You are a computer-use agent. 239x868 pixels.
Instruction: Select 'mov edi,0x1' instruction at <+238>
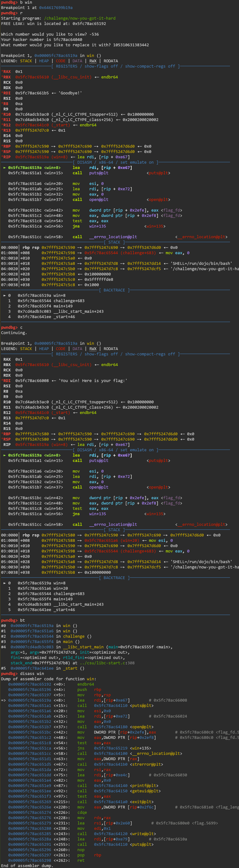pos(94,828)
